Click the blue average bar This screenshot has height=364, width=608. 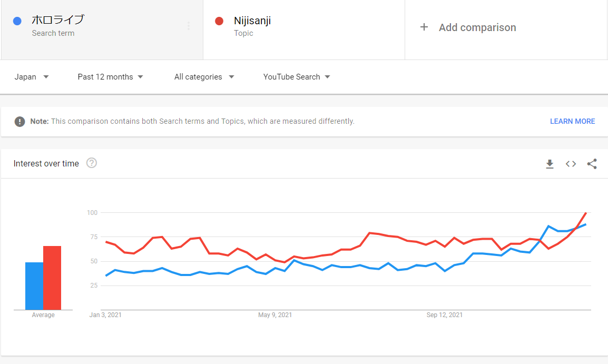coord(34,286)
